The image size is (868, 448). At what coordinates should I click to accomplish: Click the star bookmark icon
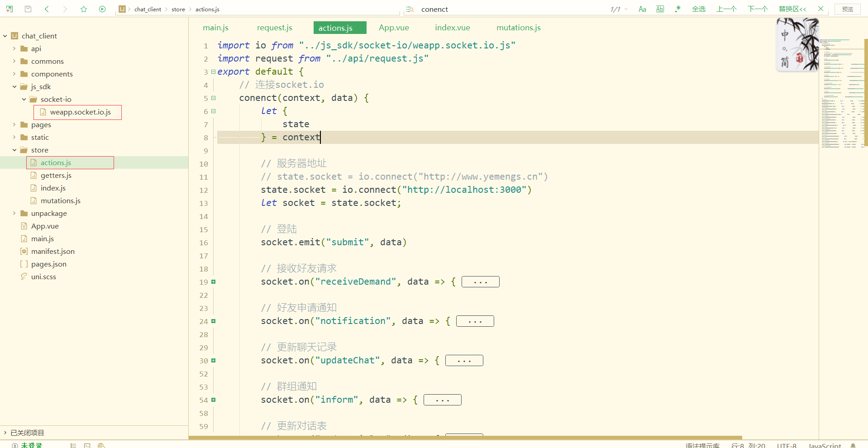84,9
